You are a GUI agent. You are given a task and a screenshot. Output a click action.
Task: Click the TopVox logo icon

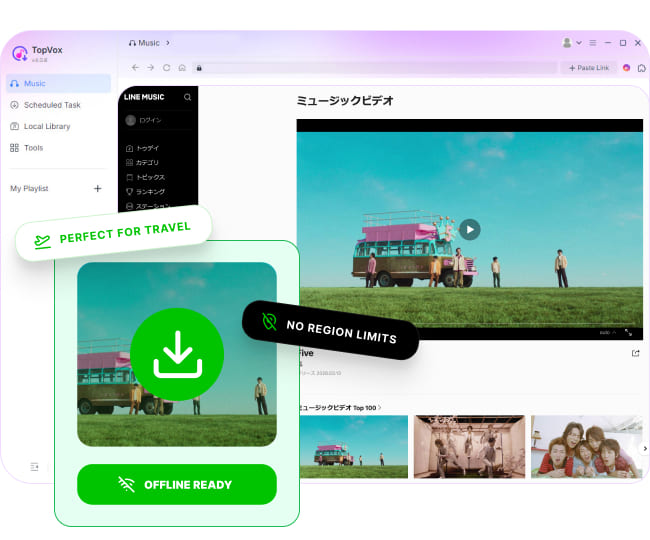click(x=19, y=54)
